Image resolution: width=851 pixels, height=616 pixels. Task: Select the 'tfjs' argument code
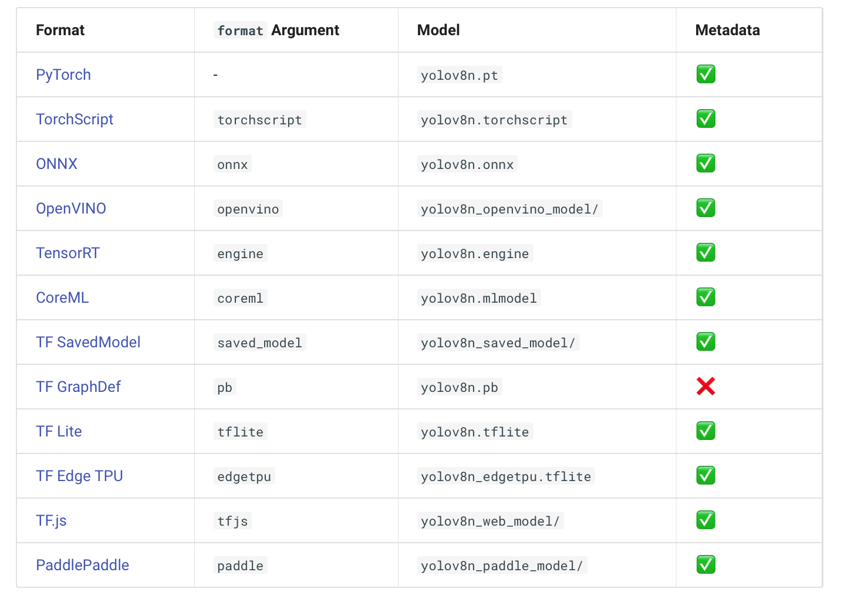(232, 521)
